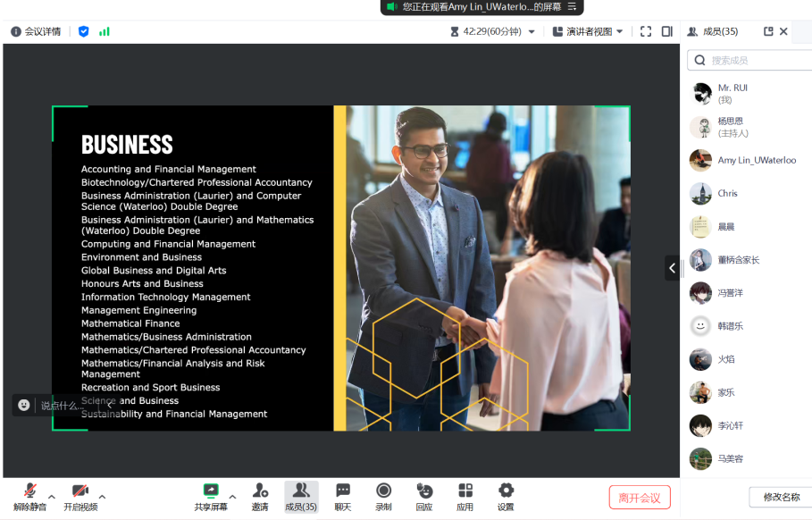Screen dimensions: 812x520
Task: Click the leave meeting (离开会议) button
Action: pos(640,498)
